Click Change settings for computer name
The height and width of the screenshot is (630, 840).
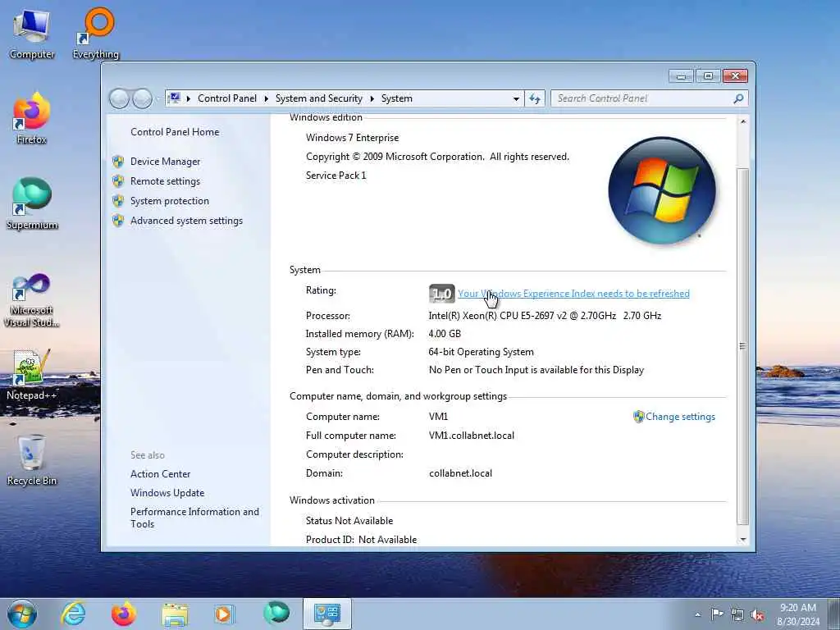(x=680, y=417)
